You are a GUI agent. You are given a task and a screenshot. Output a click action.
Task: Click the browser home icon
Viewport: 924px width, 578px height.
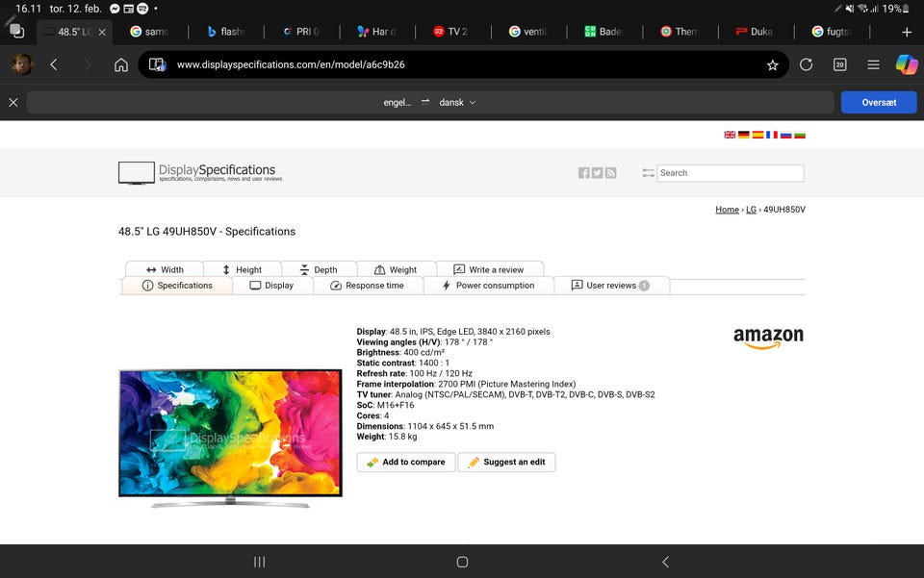(x=121, y=65)
